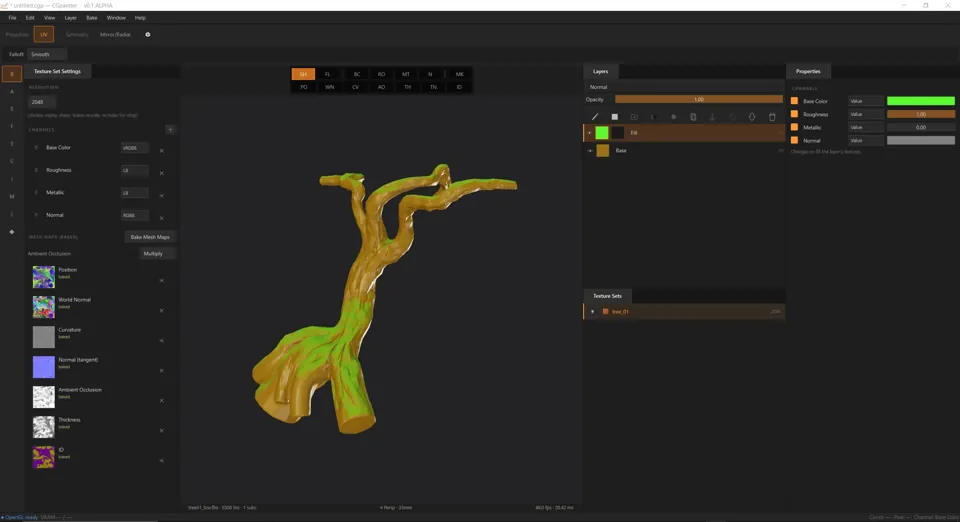Remove the Normal channel with its X
This screenshot has height=522, width=960.
tap(162, 218)
